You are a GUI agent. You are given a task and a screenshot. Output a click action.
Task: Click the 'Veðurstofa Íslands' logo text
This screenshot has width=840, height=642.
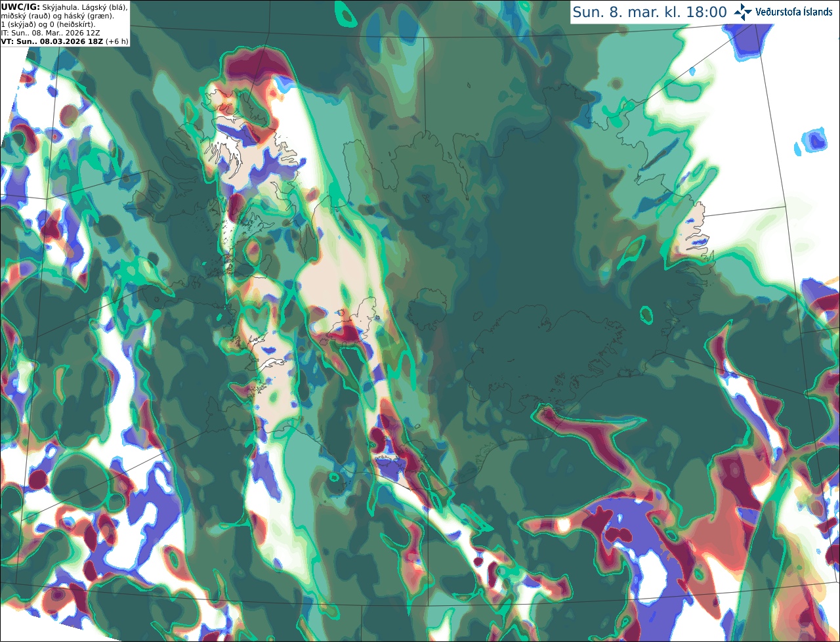794,12
